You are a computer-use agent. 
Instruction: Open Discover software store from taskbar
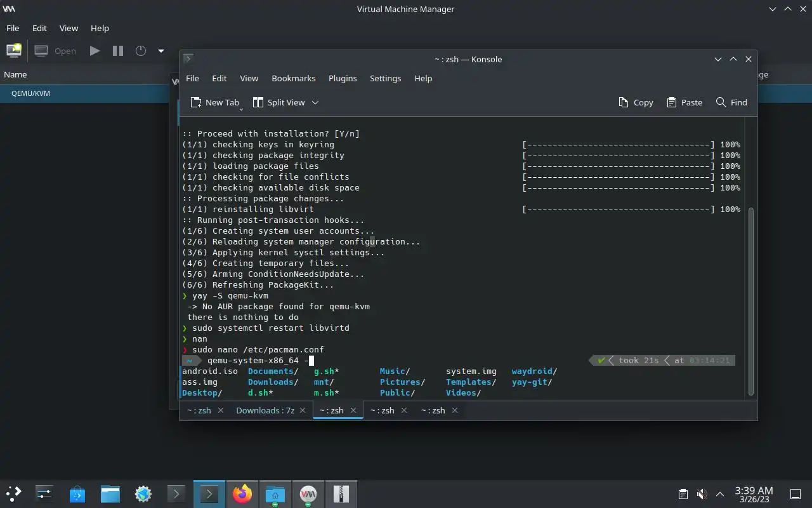pos(77,493)
